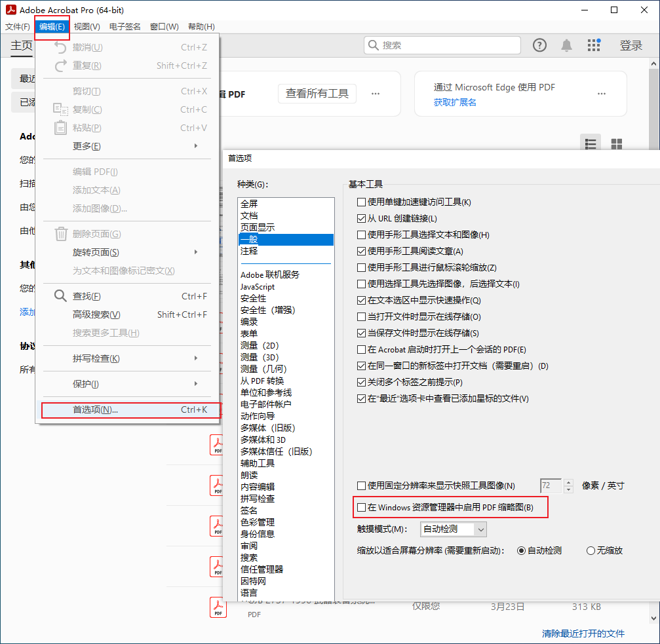Open the 视图 menu

(x=87, y=26)
